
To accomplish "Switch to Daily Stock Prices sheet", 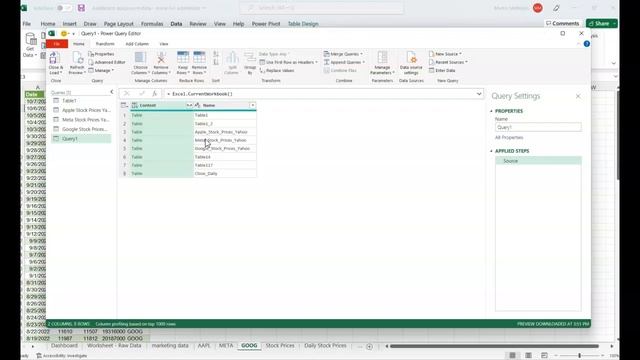I will click(x=325, y=345).
